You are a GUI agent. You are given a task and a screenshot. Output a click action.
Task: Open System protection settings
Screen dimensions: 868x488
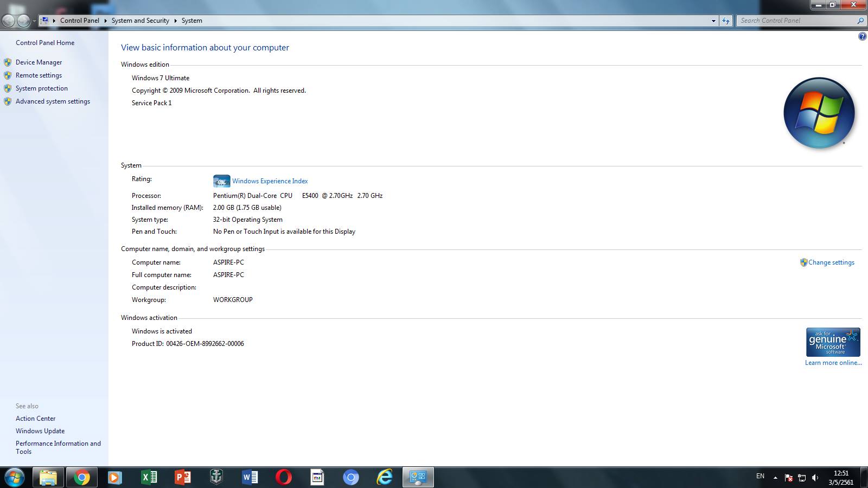(42, 88)
